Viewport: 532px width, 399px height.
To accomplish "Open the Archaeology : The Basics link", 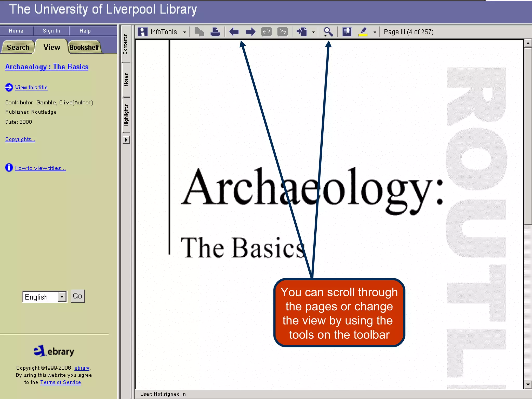I will [x=47, y=67].
